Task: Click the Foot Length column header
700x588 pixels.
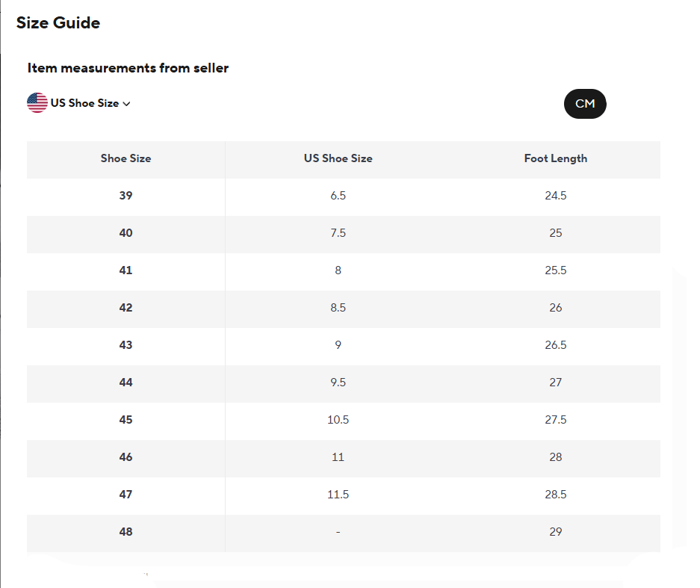Action: tap(555, 158)
